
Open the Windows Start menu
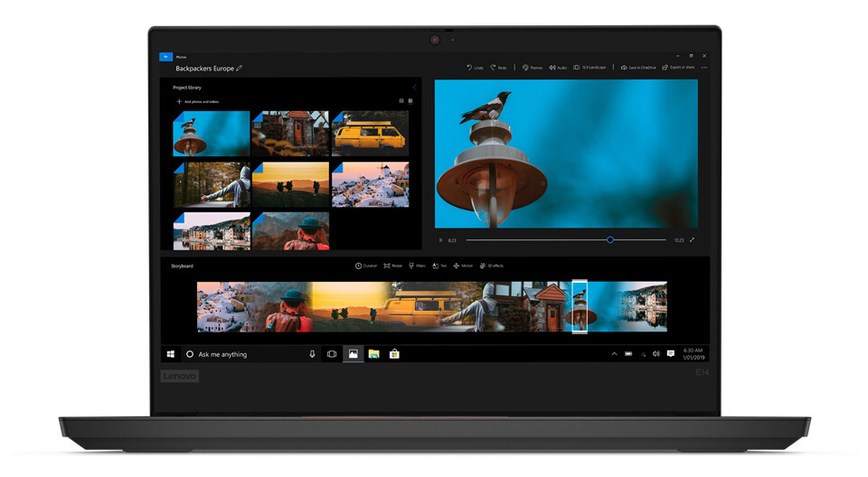(x=171, y=354)
